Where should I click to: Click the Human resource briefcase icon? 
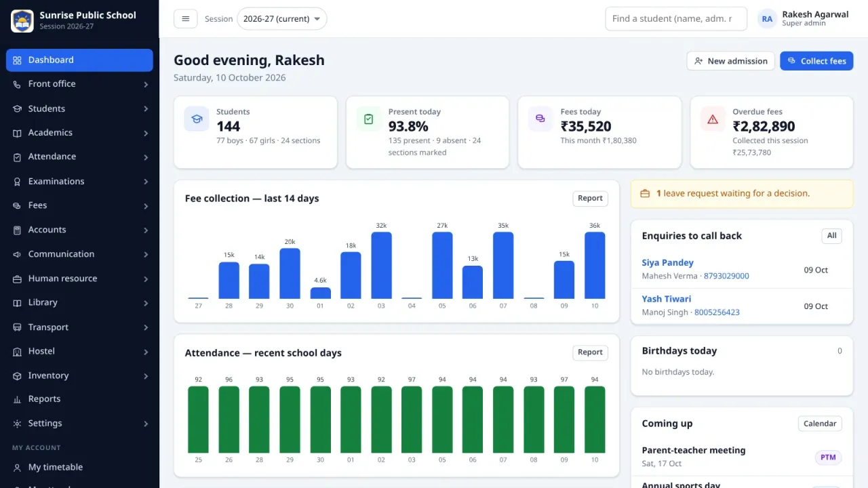point(17,279)
